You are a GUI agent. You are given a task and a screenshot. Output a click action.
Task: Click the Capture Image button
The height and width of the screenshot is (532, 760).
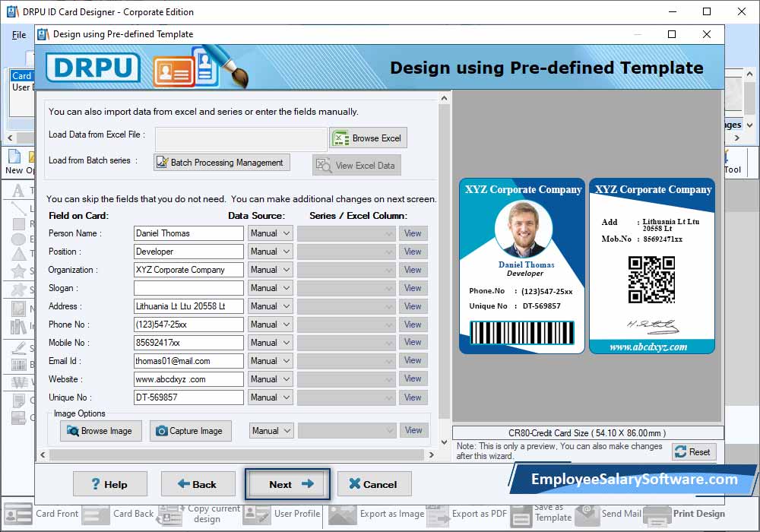click(191, 431)
